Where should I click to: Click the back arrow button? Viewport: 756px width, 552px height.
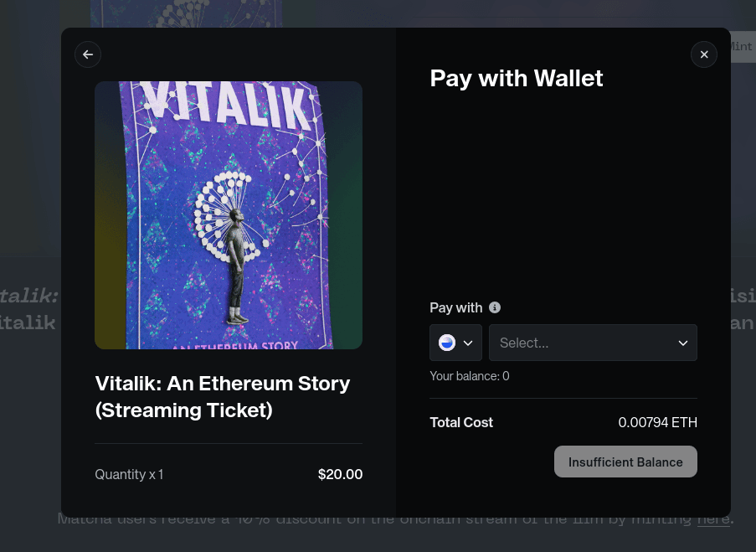pyautogui.click(x=88, y=54)
